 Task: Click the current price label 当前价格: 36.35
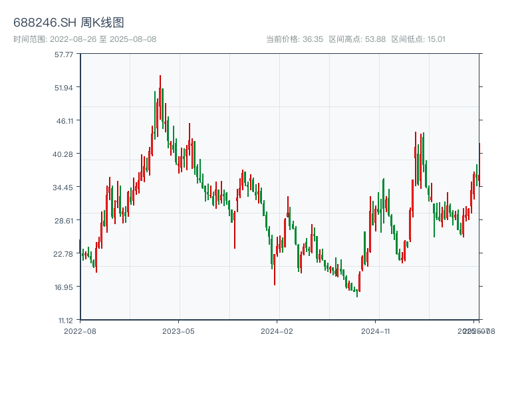(295, 39)
